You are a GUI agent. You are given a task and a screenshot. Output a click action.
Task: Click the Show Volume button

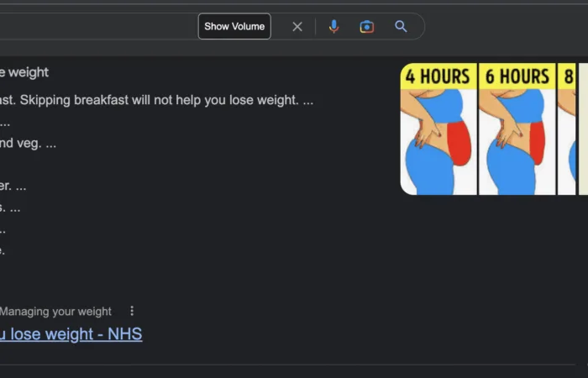coord(234,26)
